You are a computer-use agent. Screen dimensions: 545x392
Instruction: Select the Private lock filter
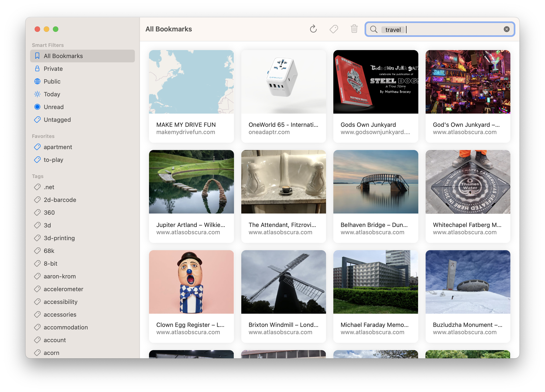[x=53, y=69]
